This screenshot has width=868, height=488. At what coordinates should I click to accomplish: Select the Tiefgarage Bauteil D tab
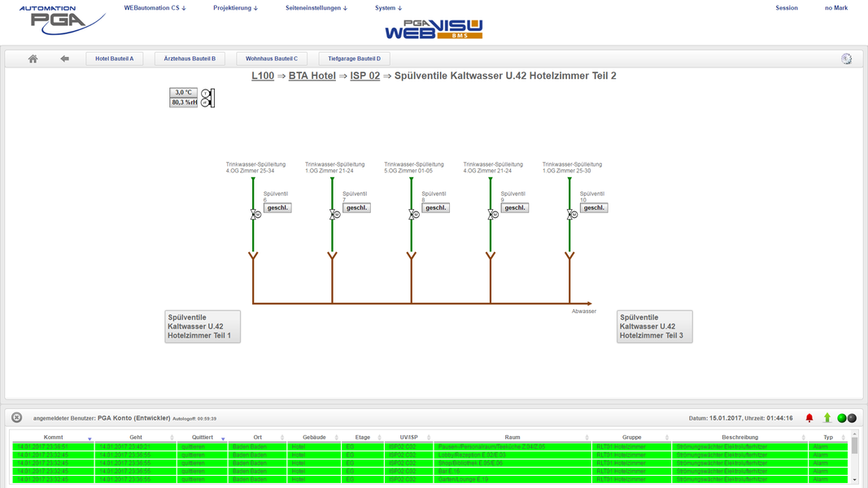point(354,59)
